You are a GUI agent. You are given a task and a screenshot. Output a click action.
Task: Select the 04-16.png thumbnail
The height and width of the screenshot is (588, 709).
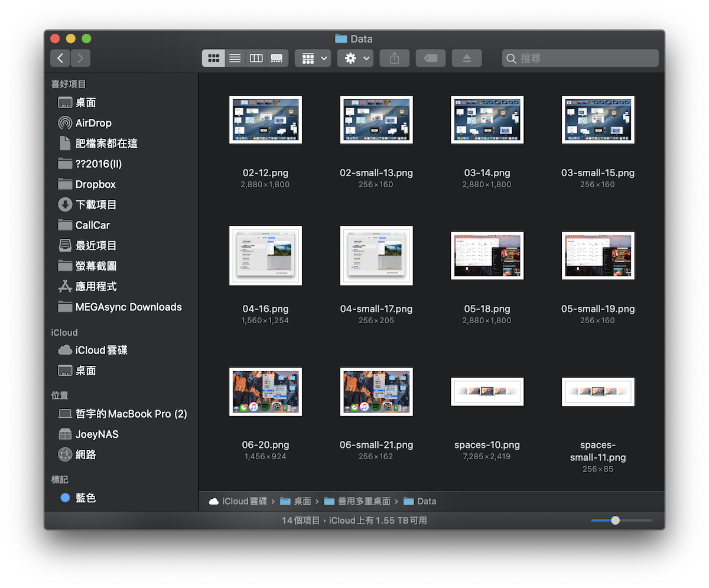pyautogui.click(x=265, y=255)
